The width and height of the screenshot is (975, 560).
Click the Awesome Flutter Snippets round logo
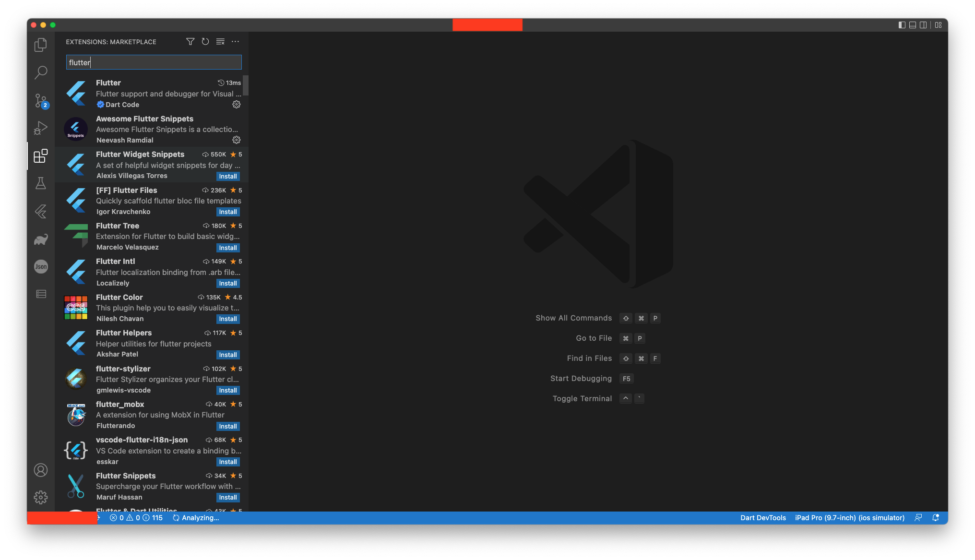click(76, 129)
